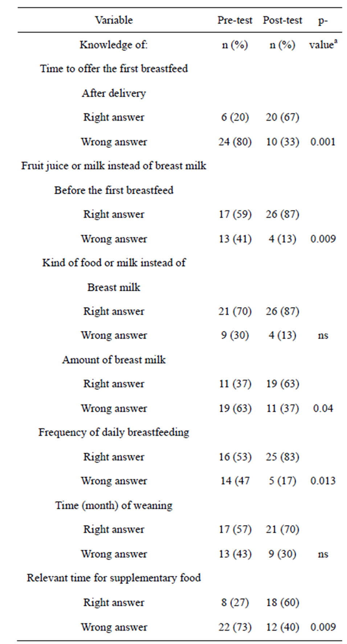Select the post-test value 20 (67)
The image size is (347, 644).
pos(282,117)
